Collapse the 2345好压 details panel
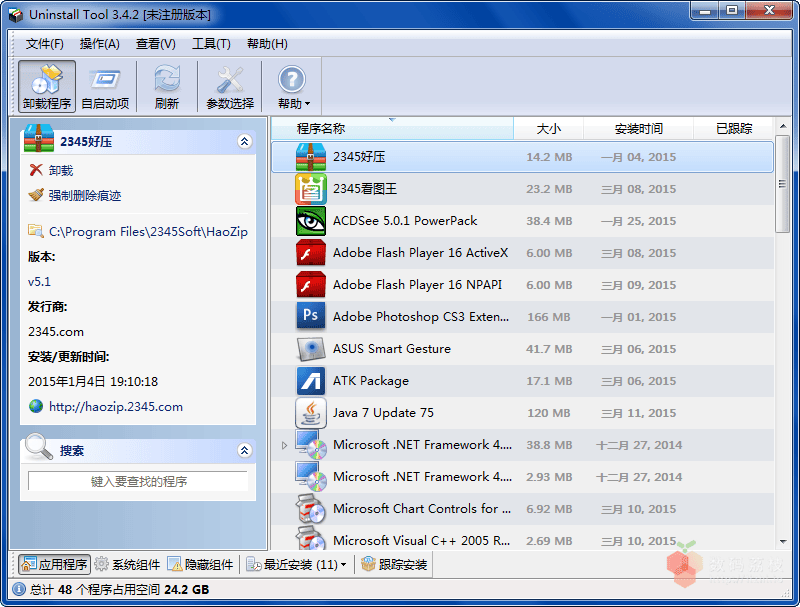Viewport: 800px width, 607px height. tap(244, 141)
